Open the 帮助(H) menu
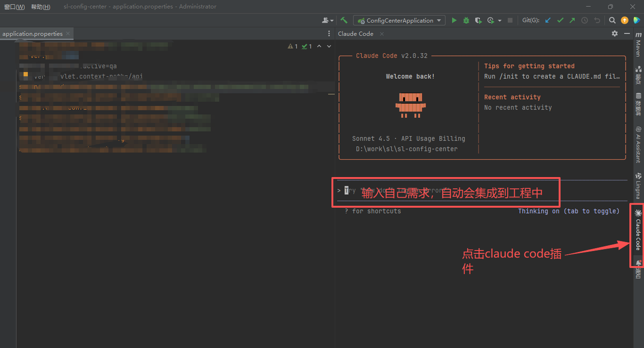This screenshot has height=348, width=644. pos(40,7)
